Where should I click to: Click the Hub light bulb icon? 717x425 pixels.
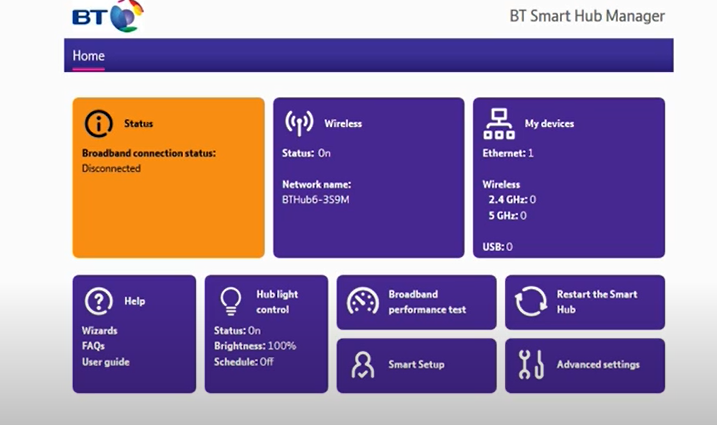pyautogui.click(x=231, y=300)
